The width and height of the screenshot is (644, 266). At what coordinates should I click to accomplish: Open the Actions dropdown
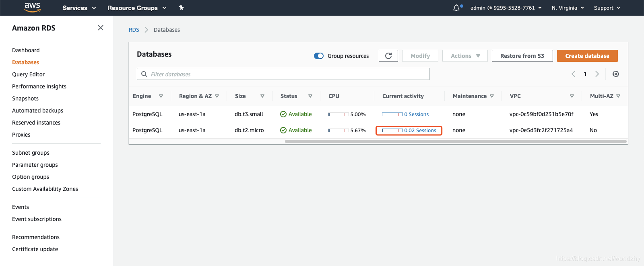coord(465,56)
